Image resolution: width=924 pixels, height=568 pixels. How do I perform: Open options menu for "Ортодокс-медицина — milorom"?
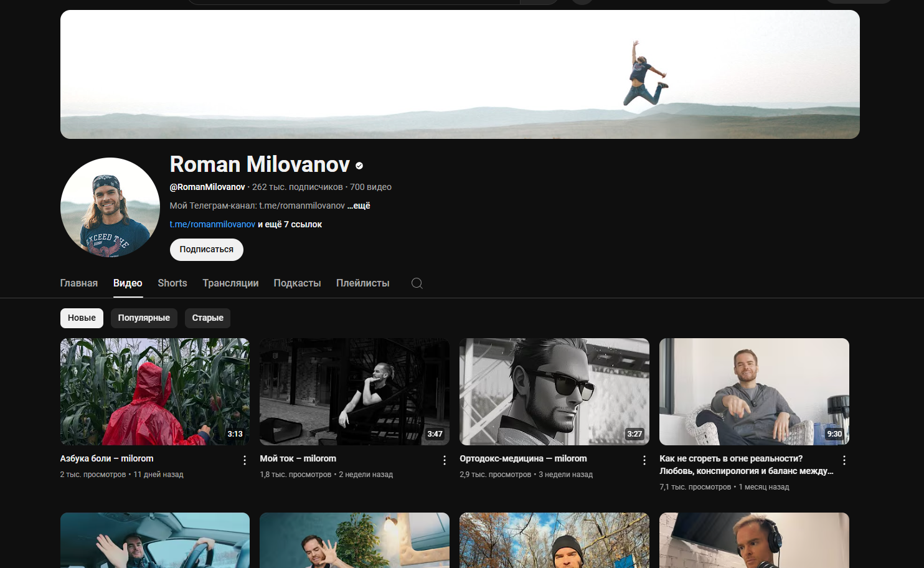point(644,460)
